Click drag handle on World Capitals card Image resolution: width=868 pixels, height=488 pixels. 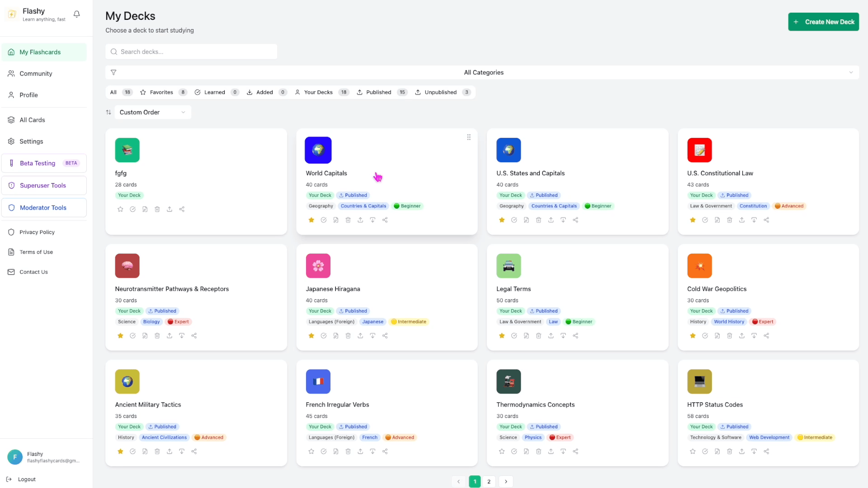pyautogui.click(x=469, y=137)
